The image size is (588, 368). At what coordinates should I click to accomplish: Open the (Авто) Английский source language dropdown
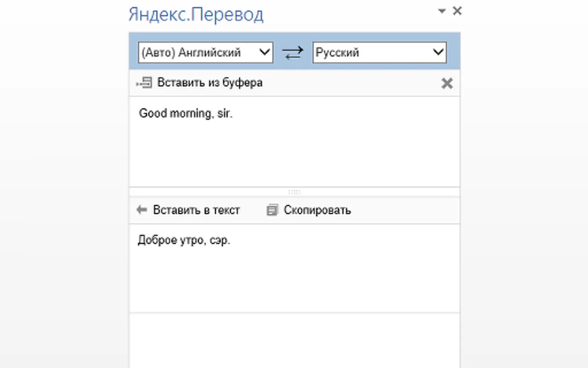pyautogui.click(x=205, y=52)
